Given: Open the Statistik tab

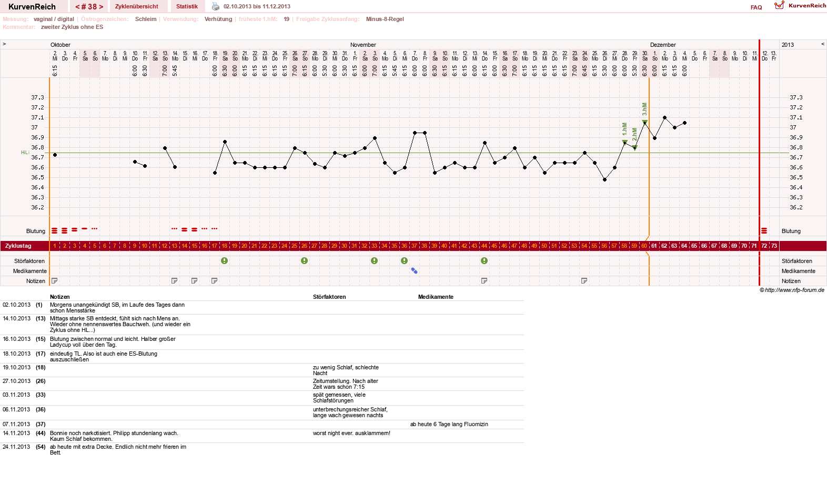Looking at the screenshot, I should pyautogui.click(x=187, y=6).
